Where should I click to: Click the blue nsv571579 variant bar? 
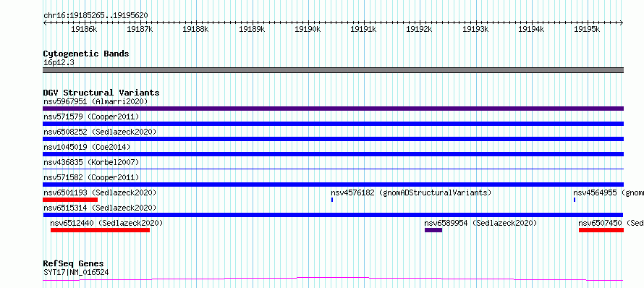[333, 124]
